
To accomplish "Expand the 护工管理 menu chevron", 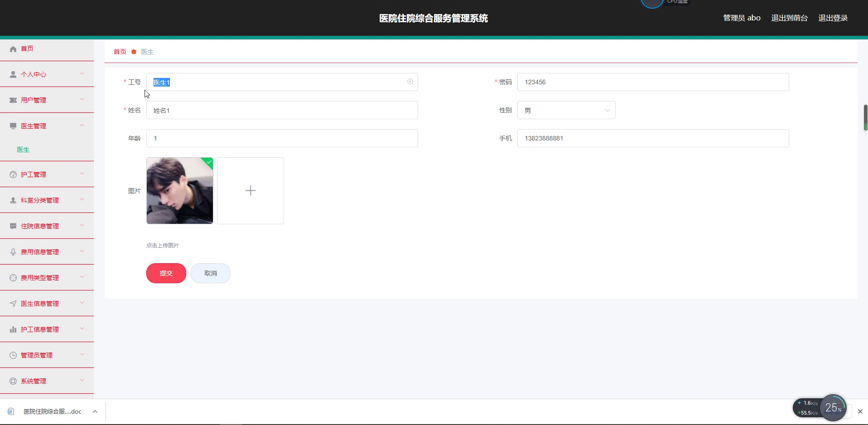I will pyautogui.click(x=82, y=174).
